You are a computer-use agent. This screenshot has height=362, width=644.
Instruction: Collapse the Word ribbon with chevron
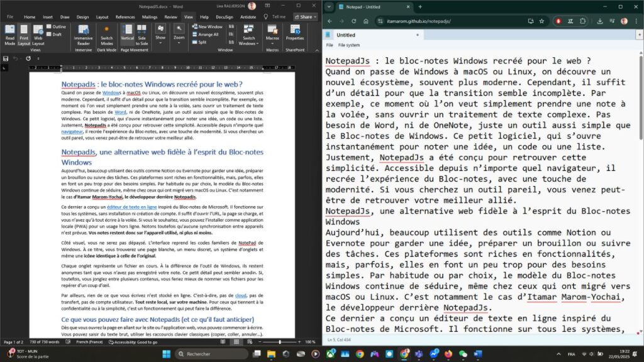pos(317,50)
